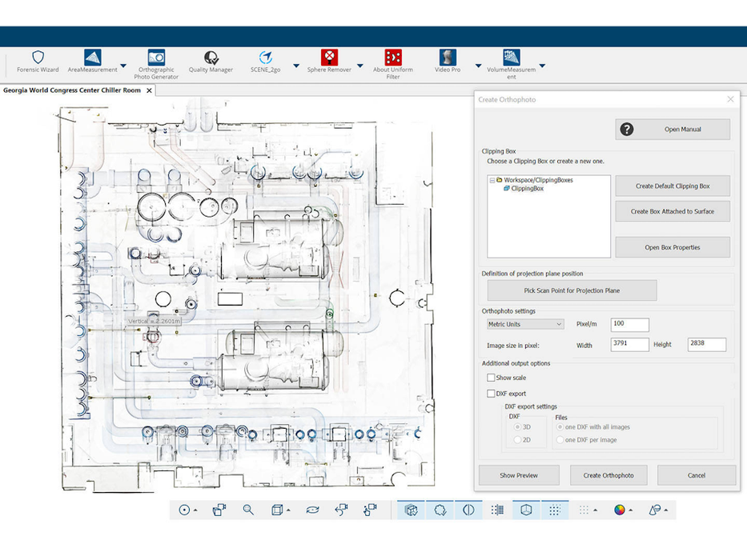The width and height of the screenshot is (747, 560).
Task: Open the Forensic Wizard tool
Action: 38,58
